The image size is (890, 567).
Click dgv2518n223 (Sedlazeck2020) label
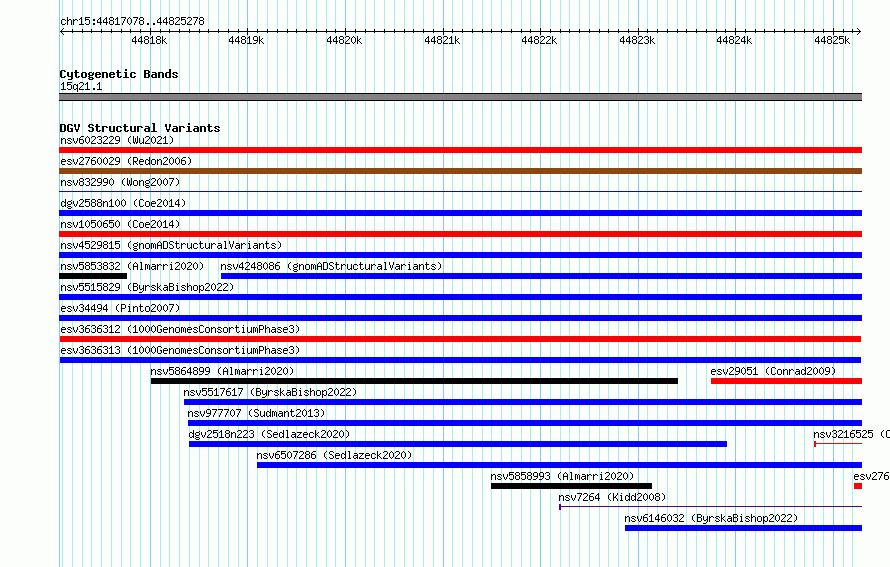tap(269, 434)
